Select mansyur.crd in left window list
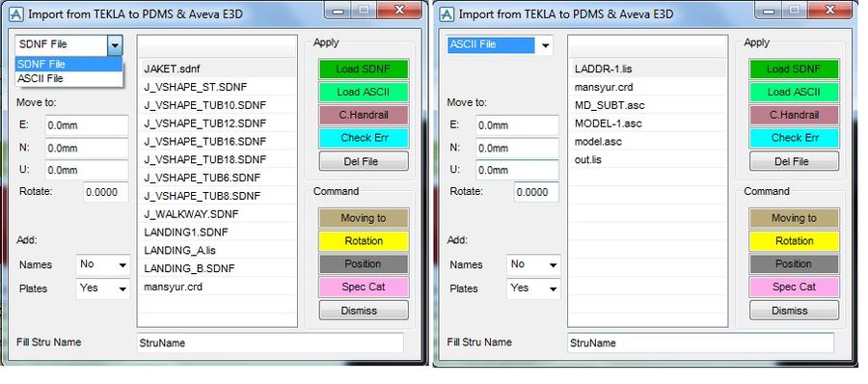The height and width of the screenshot is (384, 868). pyautogui.click(x=218, y=287)
